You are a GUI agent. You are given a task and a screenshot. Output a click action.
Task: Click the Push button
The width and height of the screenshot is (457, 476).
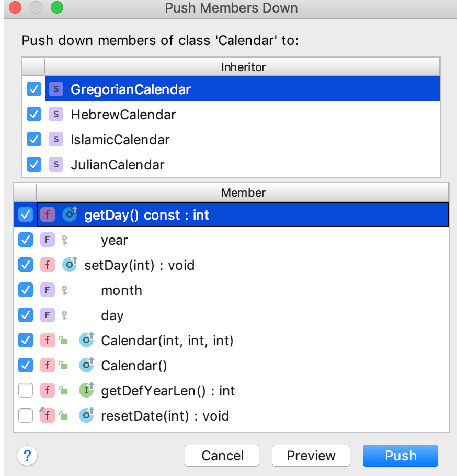400,456
